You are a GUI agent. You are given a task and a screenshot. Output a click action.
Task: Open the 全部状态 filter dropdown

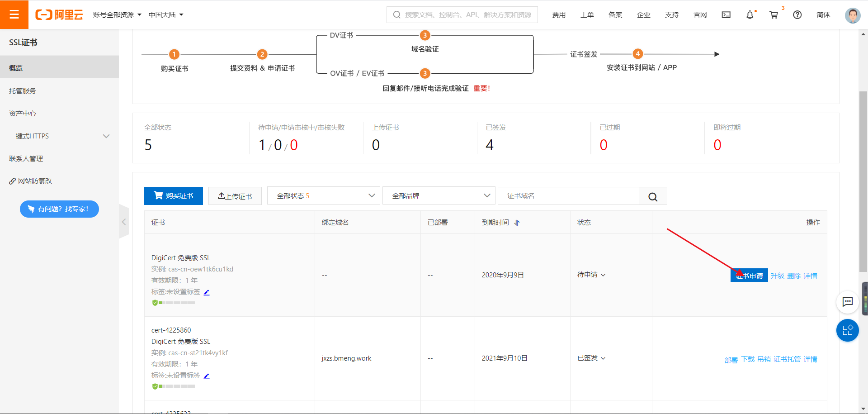[x=323, y=196]
